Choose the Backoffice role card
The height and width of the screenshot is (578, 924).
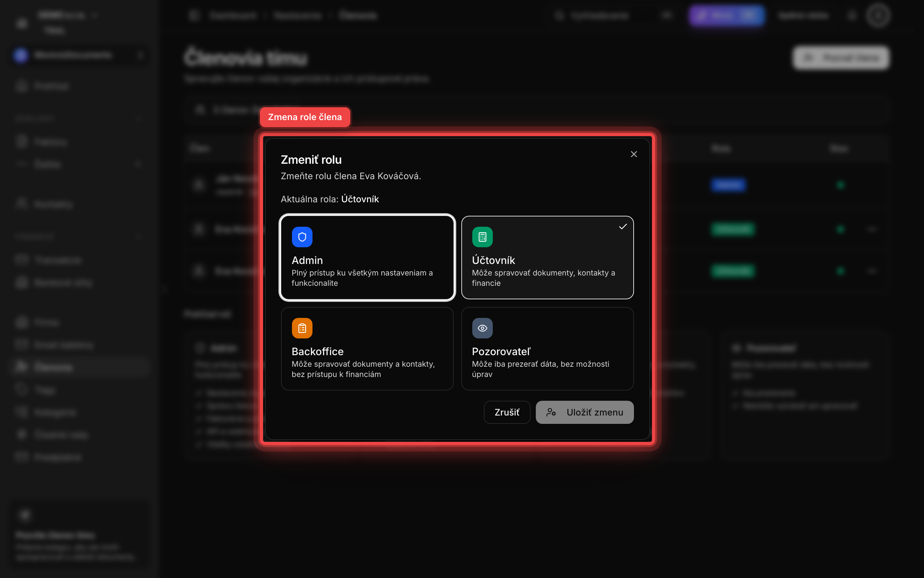pyautogui.click(x=367, y=349)
